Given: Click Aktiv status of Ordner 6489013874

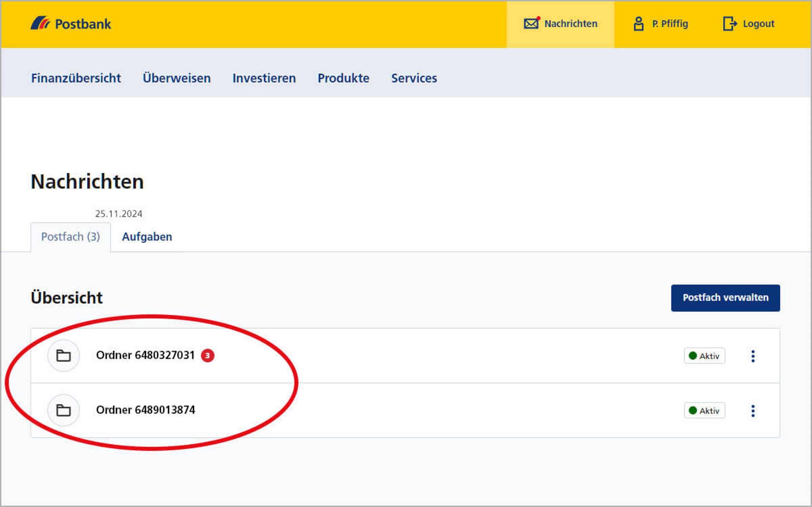Looking at the screenshot, I should 704,410.
